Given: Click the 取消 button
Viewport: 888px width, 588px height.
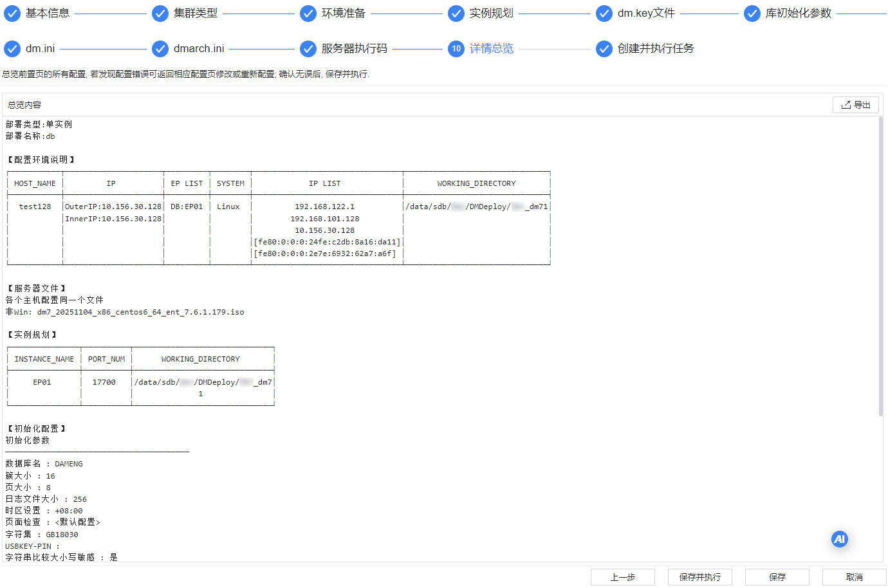Looking at the screenshot, I should [x=855, y=577].
